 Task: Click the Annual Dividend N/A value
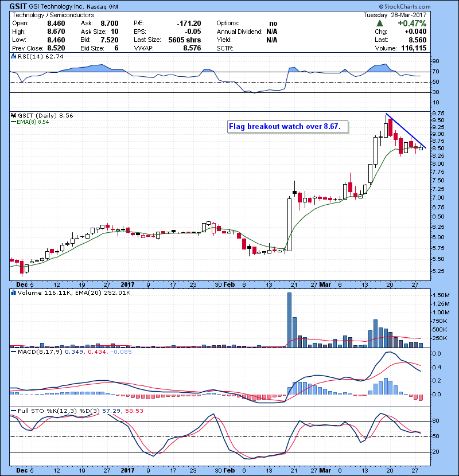272,32
